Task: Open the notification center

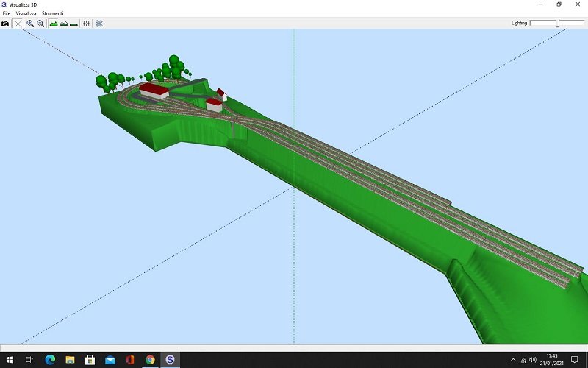Action: 575,360
